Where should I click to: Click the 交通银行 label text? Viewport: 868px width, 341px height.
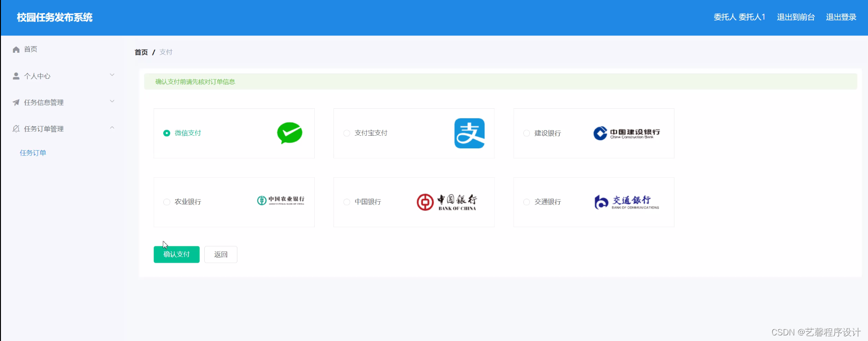[548, 202]
